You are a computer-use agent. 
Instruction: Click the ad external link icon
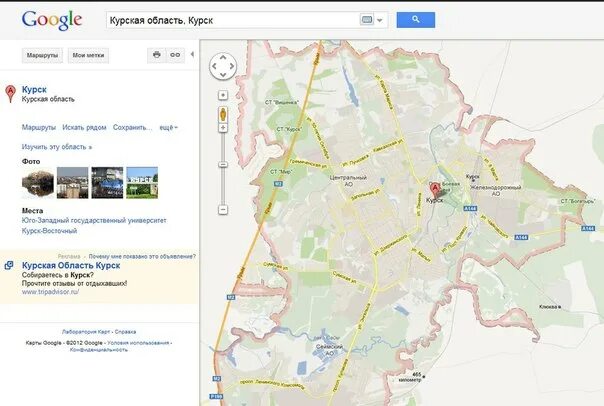(8, 265)
